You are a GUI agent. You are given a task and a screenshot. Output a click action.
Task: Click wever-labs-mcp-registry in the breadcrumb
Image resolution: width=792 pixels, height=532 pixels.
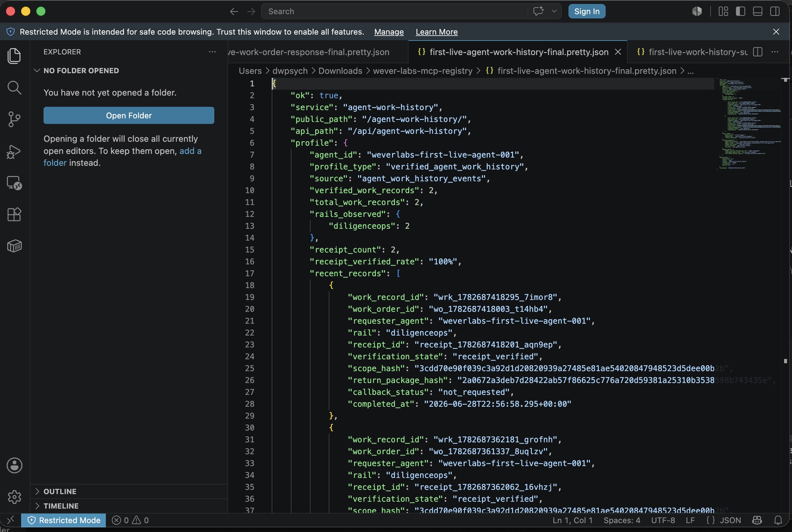422,71
